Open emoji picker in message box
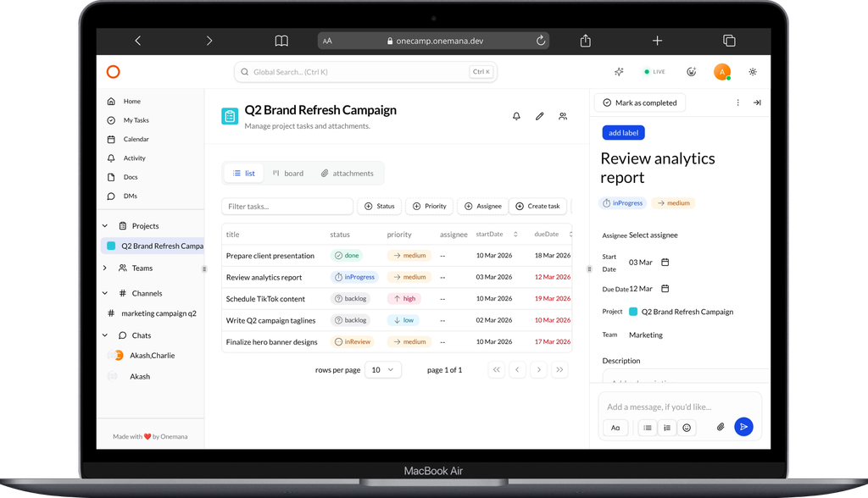Viewport: 868px width, 498px height. (x=687, y=428)
